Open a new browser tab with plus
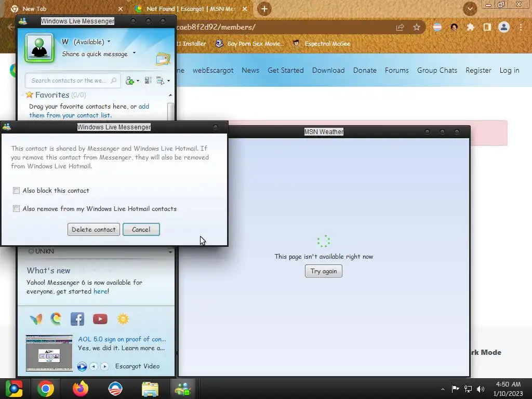Image resolution: width=532 pixels, height=399 pixels. pos(264,9)
